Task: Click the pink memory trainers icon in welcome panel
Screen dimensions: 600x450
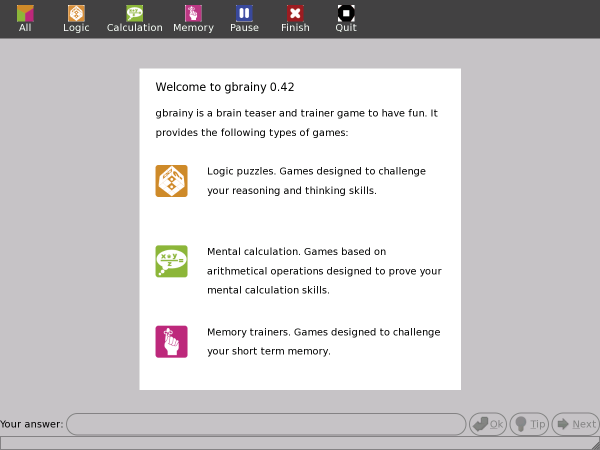Action: 171,341
